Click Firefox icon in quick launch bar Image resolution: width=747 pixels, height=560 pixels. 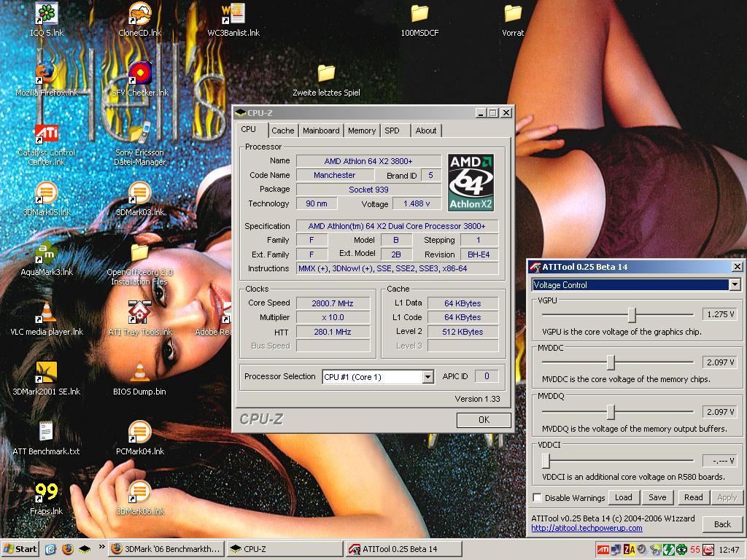tap(68, 549)
